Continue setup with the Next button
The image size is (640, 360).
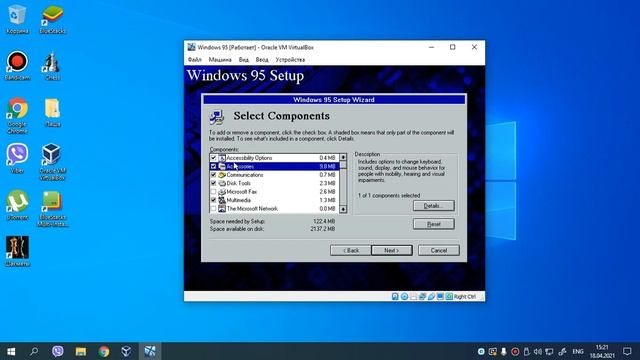point(392,251)
